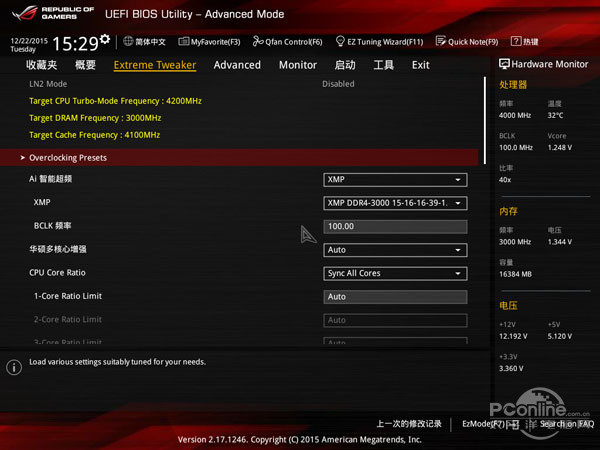Launch EZ Tuning Wizard(F11) text label
This screenshot has height=450, width=600.
(x=385, y=42)
